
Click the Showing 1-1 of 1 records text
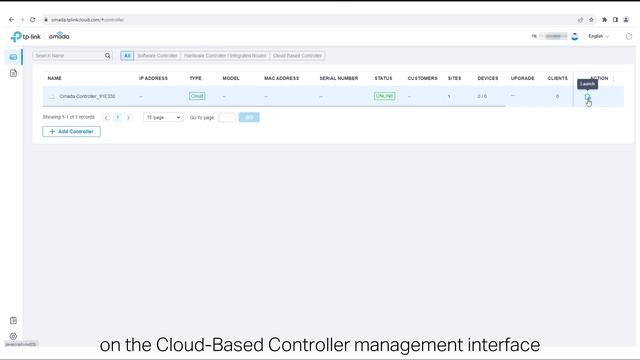pos(69,117)
